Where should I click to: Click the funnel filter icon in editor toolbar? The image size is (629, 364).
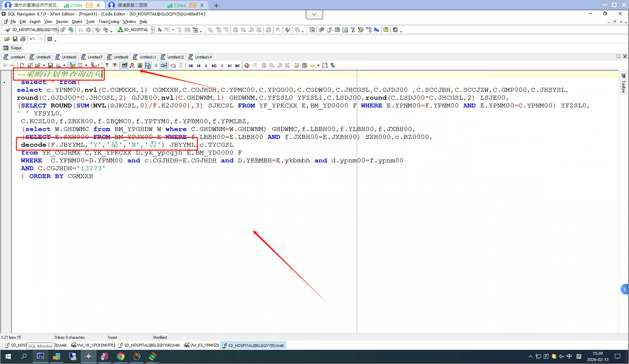(107, 65)
